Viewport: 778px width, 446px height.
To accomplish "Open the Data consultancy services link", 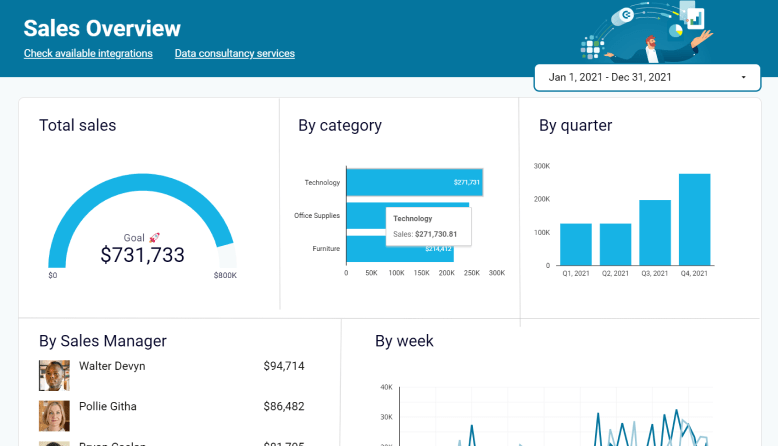I will point(235,54).
